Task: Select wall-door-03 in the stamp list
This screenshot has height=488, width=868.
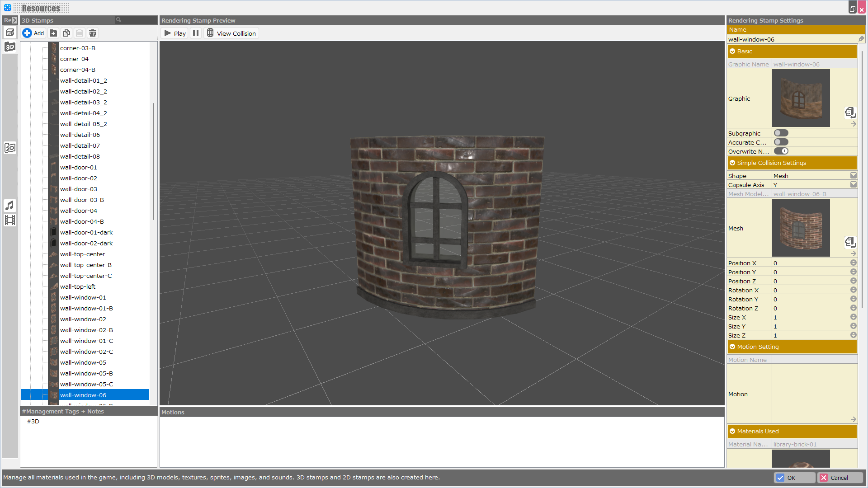Action: 79,189
